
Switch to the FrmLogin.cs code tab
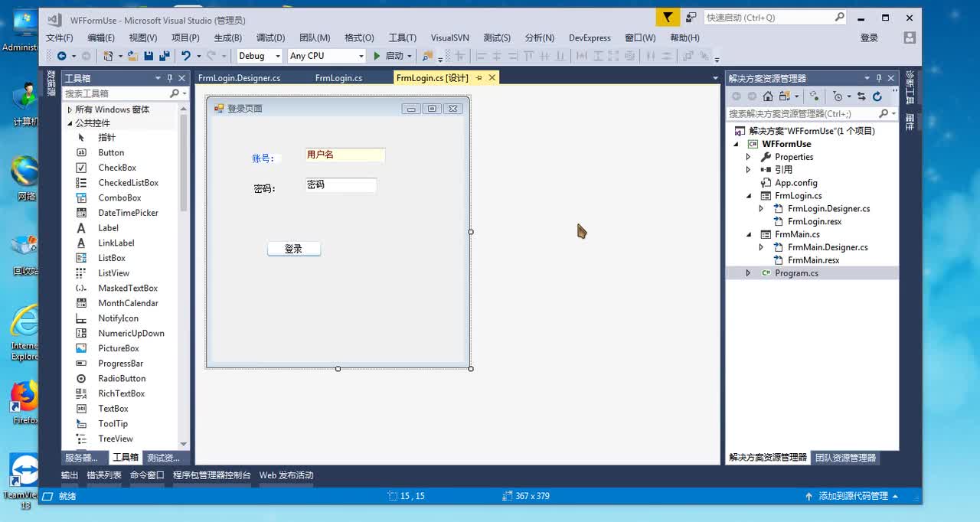338,78
